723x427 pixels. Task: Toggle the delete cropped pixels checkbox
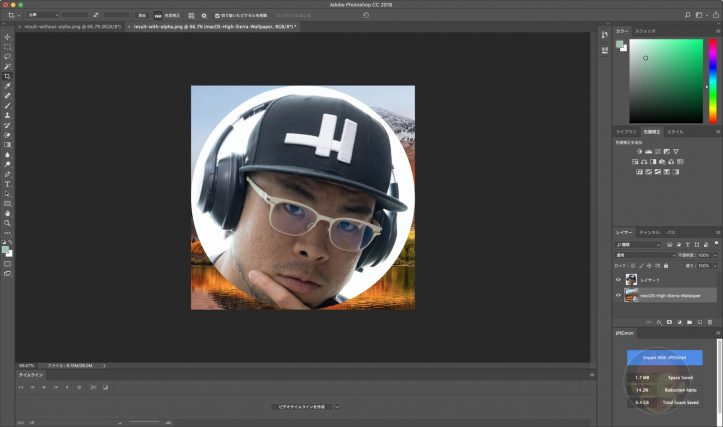(x=217, y=16)
